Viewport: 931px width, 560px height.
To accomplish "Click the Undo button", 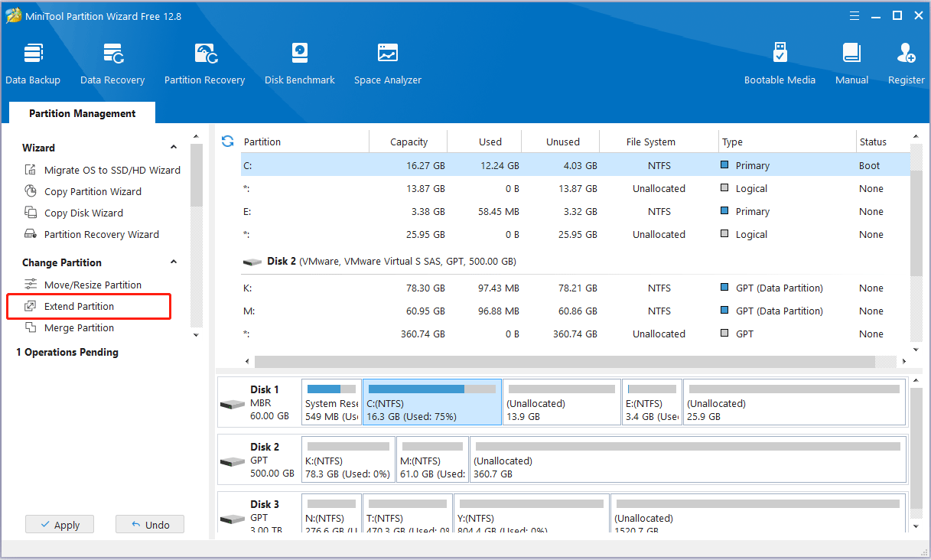I will [150, 525].
